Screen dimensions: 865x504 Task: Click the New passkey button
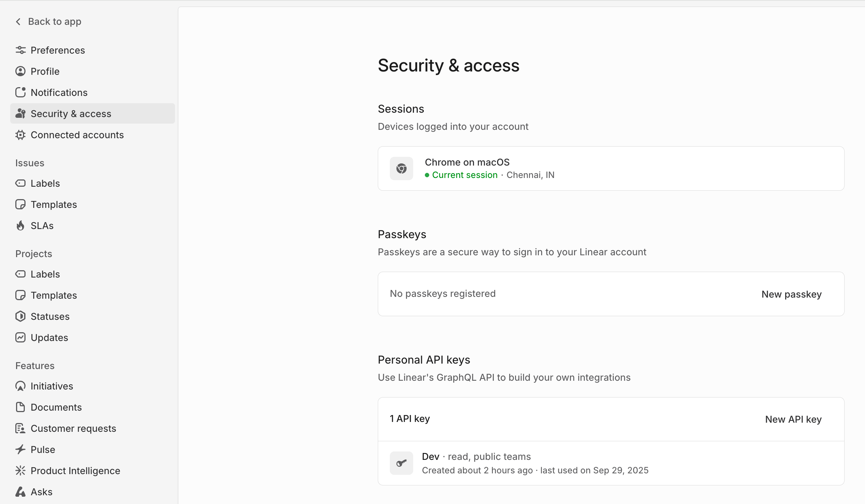tap(791, 294)
